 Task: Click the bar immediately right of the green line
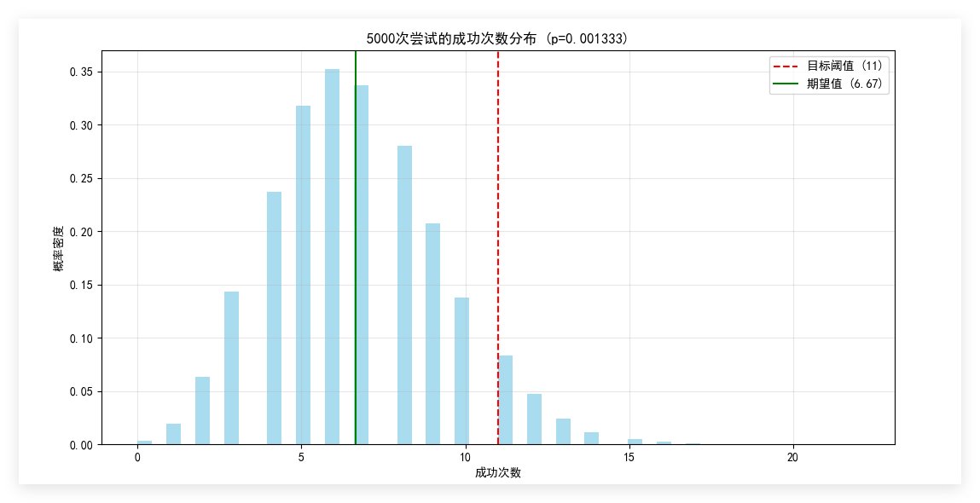362,265
